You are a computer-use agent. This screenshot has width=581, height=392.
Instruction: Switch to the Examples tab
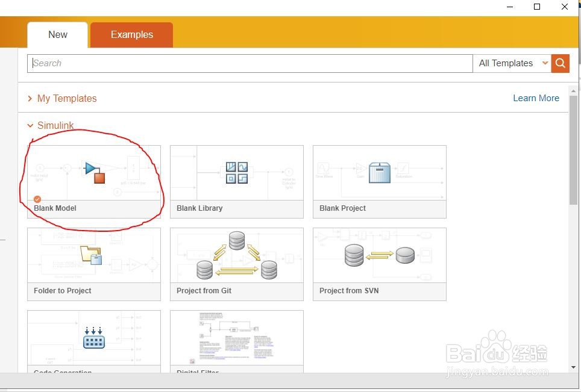point(131,35)
